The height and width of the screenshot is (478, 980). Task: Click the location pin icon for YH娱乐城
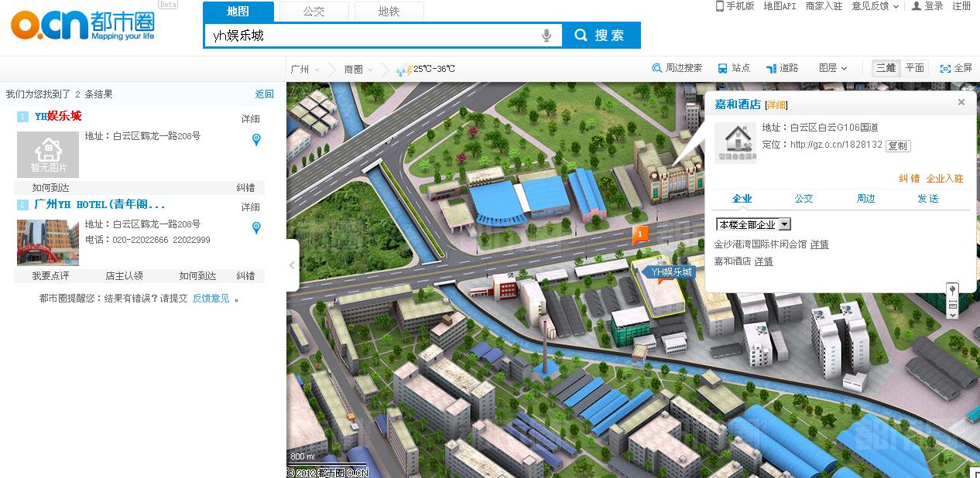(256, 140)
